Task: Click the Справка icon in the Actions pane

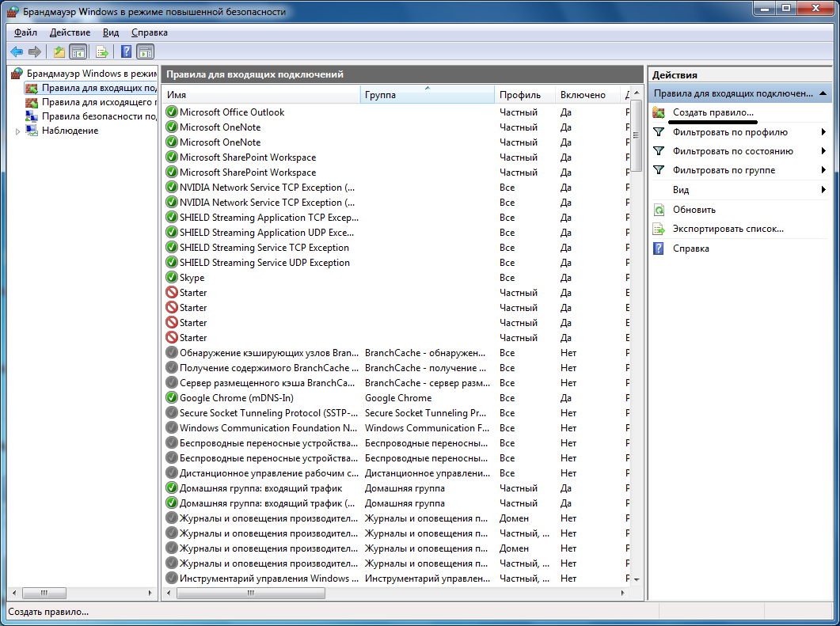Action: pos(659,249)
